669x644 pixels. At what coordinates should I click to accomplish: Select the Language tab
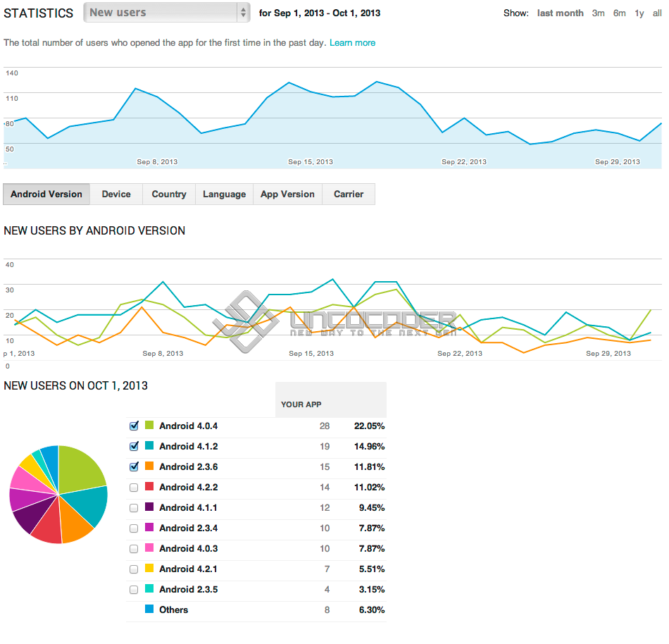coord(225,194)
